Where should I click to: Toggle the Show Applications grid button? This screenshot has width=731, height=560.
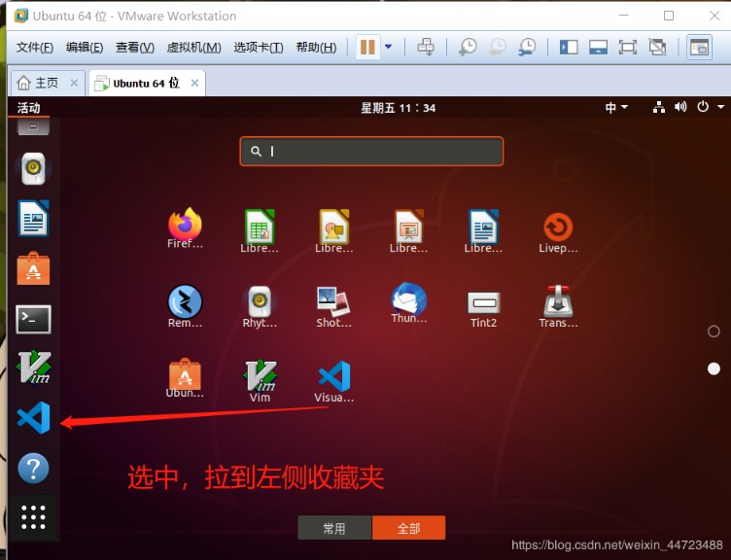33,517
